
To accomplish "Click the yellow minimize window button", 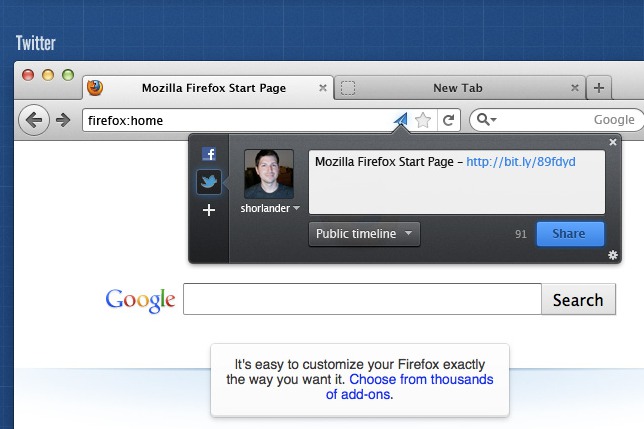I will 48,75.
